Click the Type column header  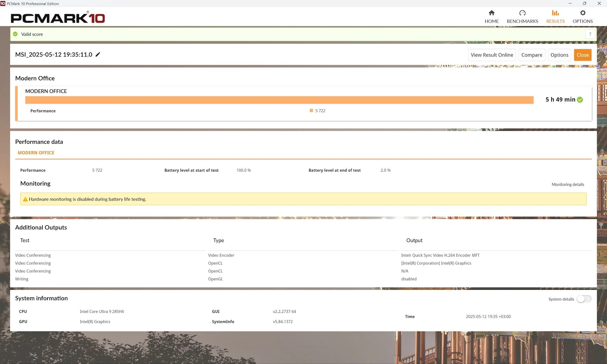tap(218, 240)
